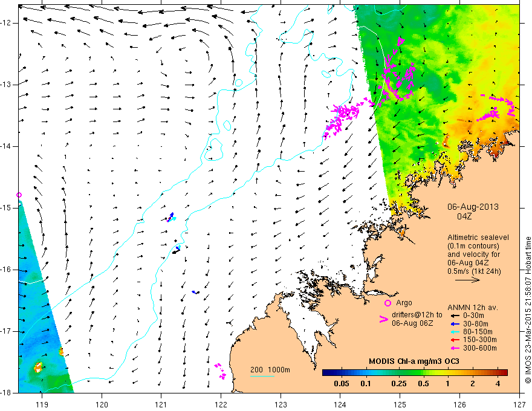Click the magenta drifter arrowhead legend symbol
The width and height of the screenshot is (532, 411).
tap(384, 319)
